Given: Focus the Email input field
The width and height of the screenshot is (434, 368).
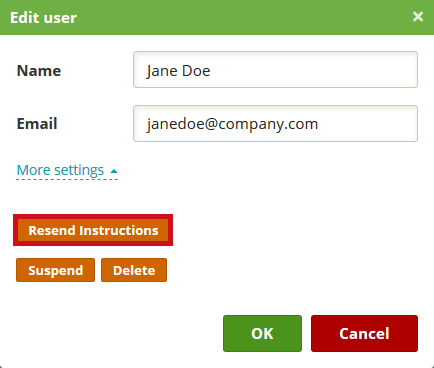Looking at the screenshot, I should (275, 124).
